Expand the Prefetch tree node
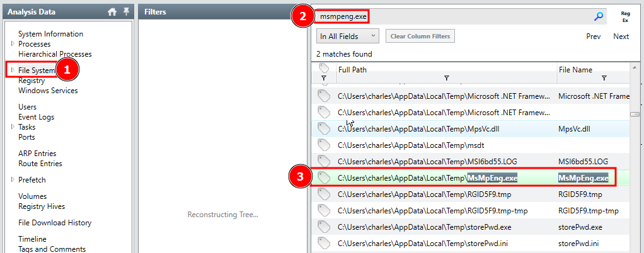 pyautogui.click(x=13, y=180)
